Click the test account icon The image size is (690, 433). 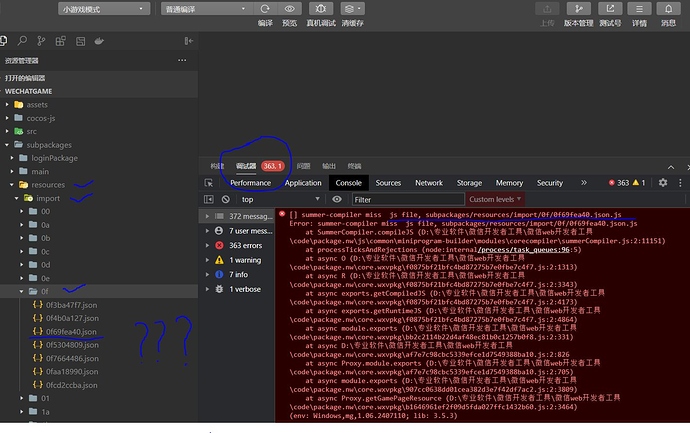pos(610,9)
